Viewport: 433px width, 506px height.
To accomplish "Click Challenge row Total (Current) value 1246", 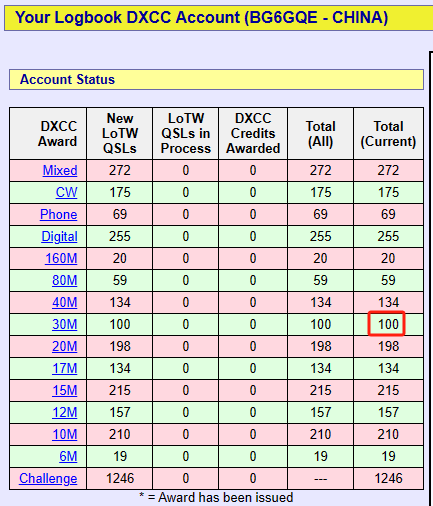I will point(388,478).
